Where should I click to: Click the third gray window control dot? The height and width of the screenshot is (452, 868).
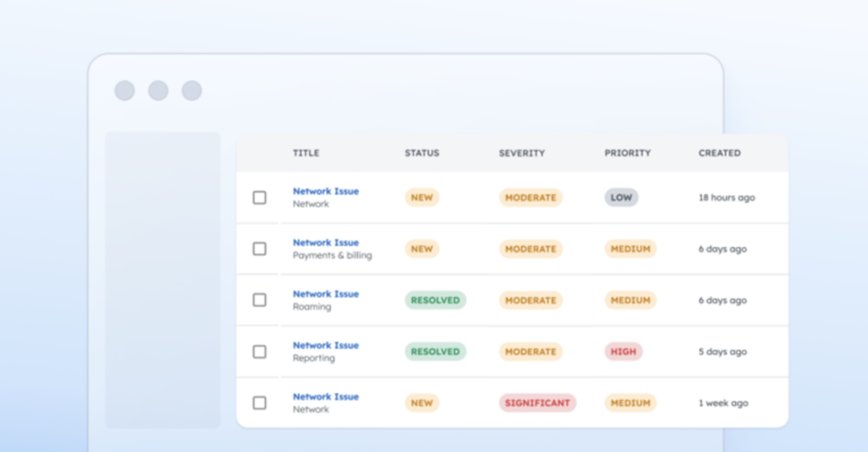192,90
